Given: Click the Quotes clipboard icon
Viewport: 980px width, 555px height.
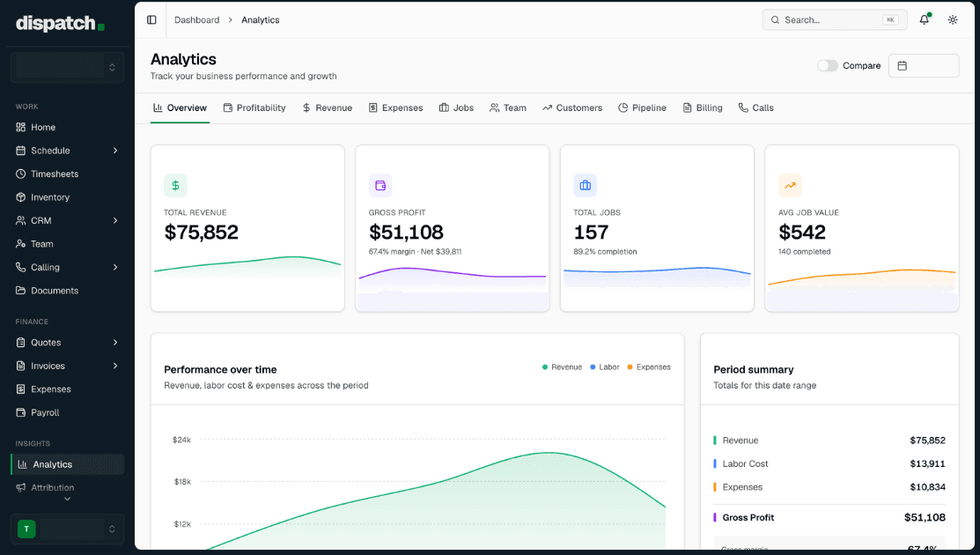Looking at the screenshot, I should click(x=20, y=343).
